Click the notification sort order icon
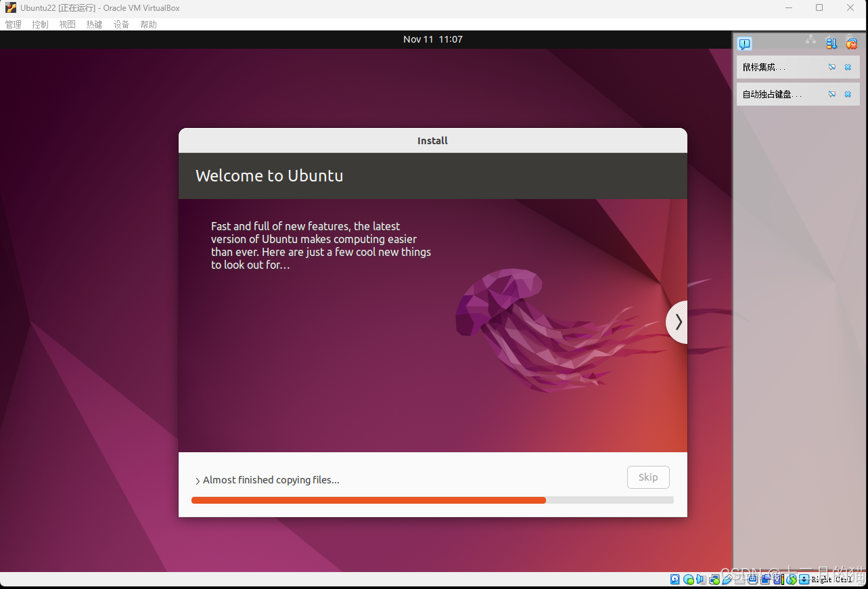Viewport: 868px width, 589px height. coord(831,43)
